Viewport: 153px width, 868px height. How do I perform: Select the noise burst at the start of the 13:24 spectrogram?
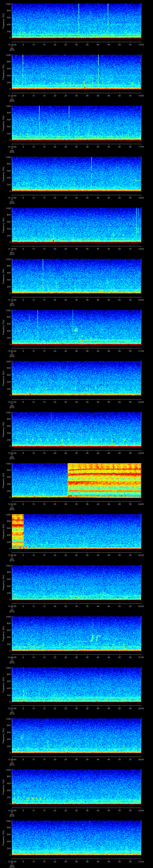tap(17, 530)
